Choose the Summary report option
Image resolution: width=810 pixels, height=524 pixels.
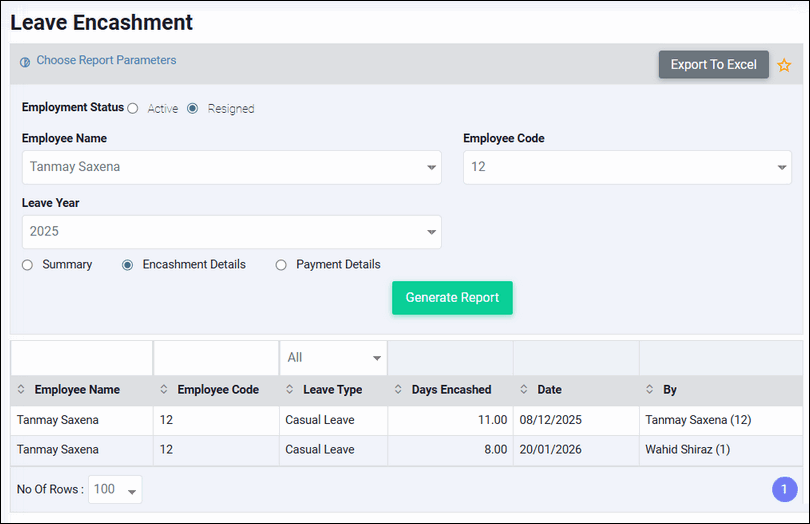(28, 265)
